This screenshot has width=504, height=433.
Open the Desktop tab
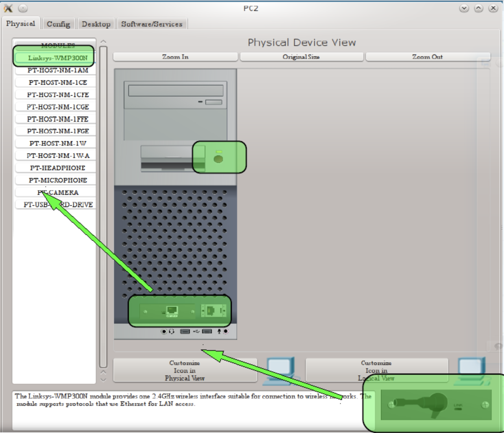pos(96,24)
